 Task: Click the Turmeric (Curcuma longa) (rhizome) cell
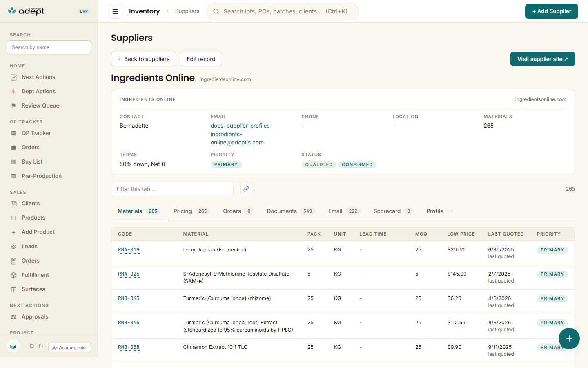point(227,298)
